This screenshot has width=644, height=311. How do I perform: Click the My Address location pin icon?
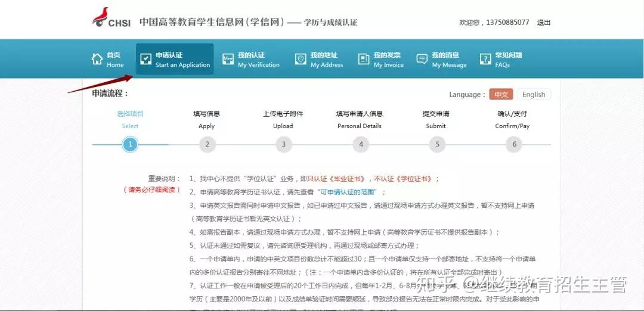click(x=301, y=59)
